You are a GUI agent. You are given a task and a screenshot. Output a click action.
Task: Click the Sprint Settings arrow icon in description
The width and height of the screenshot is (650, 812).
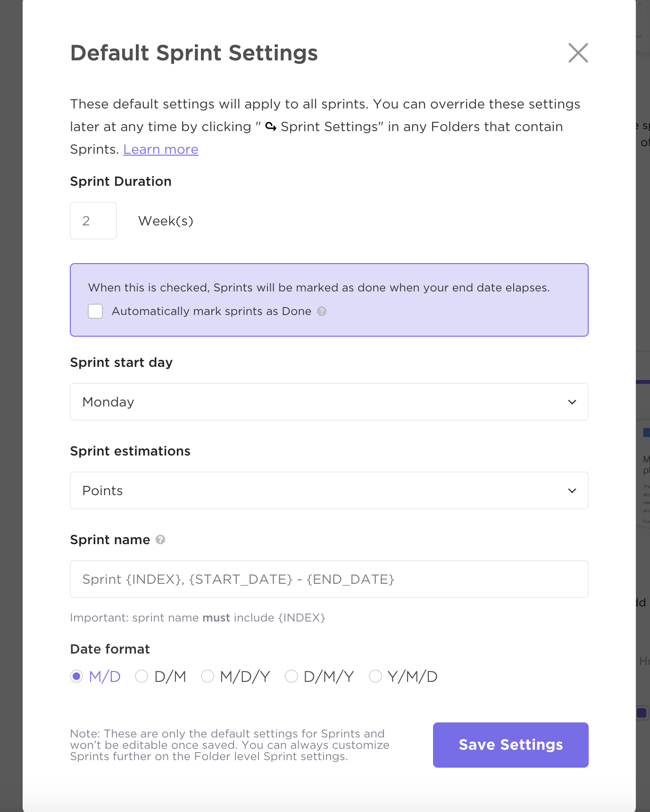coord(271,126)
